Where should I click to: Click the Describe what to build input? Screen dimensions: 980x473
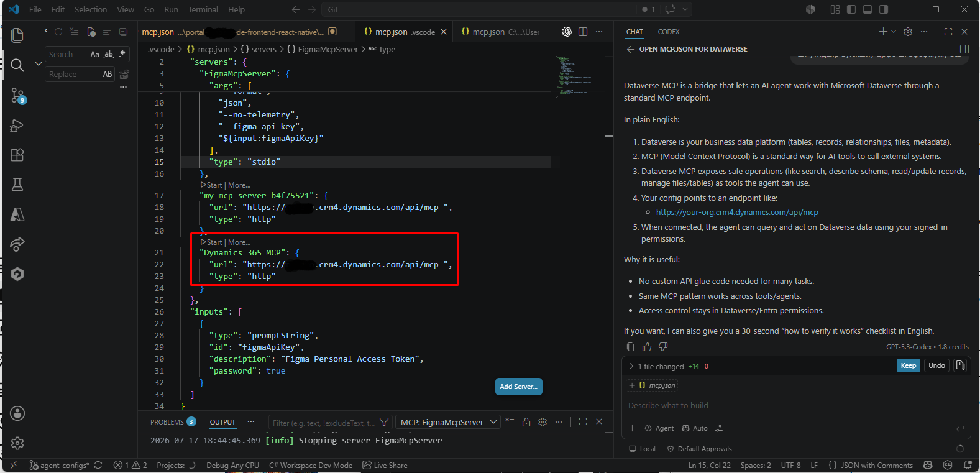[796, 405]
